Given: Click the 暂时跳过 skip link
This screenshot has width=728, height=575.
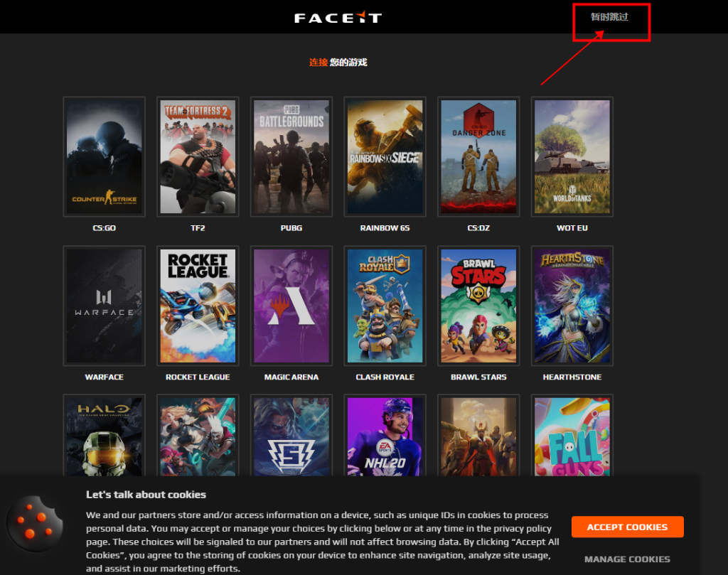Looking at the screenshot, I should click(609, 16).
